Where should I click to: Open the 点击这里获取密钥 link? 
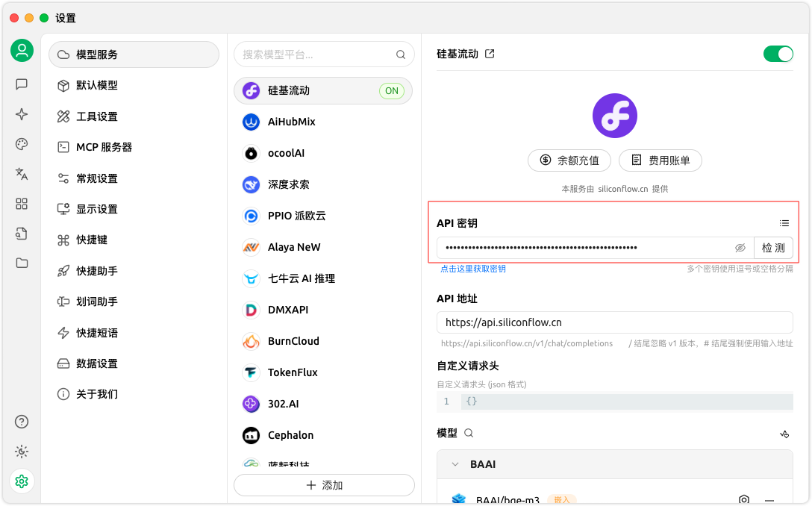pyautogui.click(x=473, y=269)
